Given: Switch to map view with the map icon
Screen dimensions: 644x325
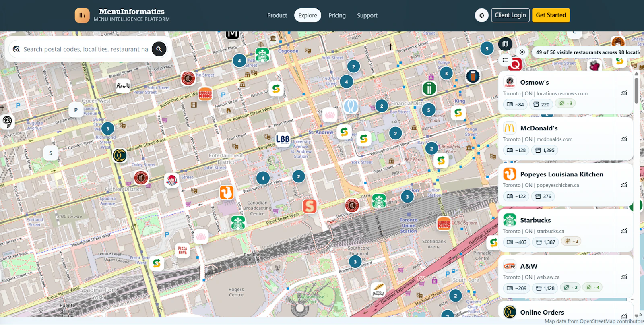Looking at the screenshot, I should click(505, 44).
